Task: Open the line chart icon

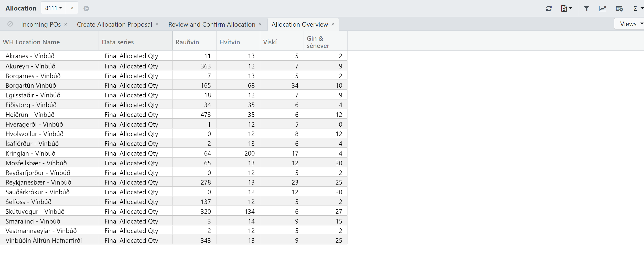Action: tap(603, 8)
